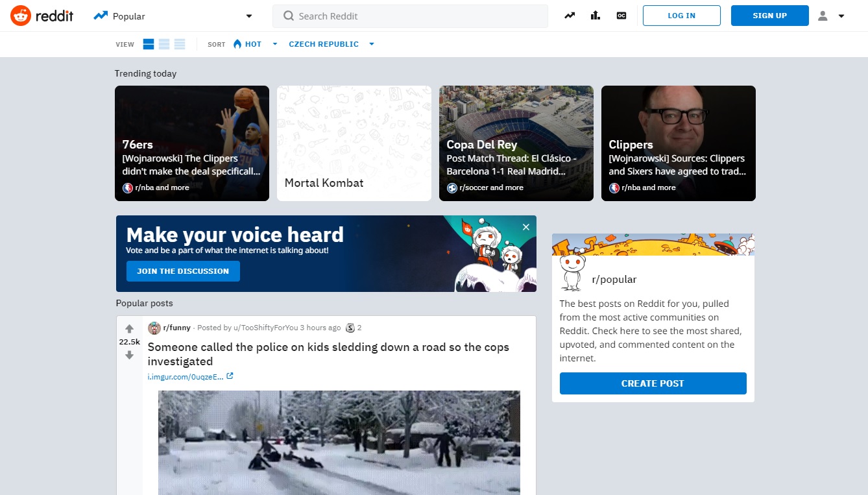
Task: Open the 76ers trending card
Action: tap(192, 143)
